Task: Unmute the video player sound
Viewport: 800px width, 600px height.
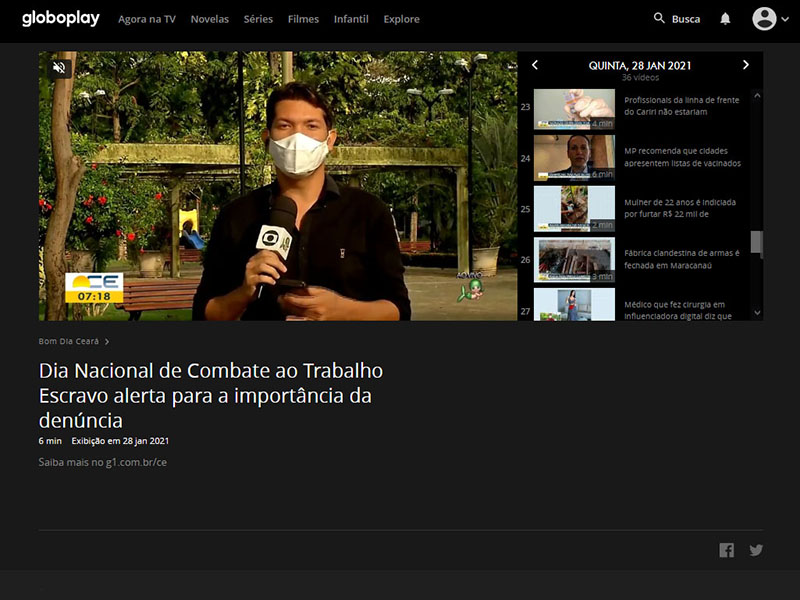Action: tap(59, 68)
